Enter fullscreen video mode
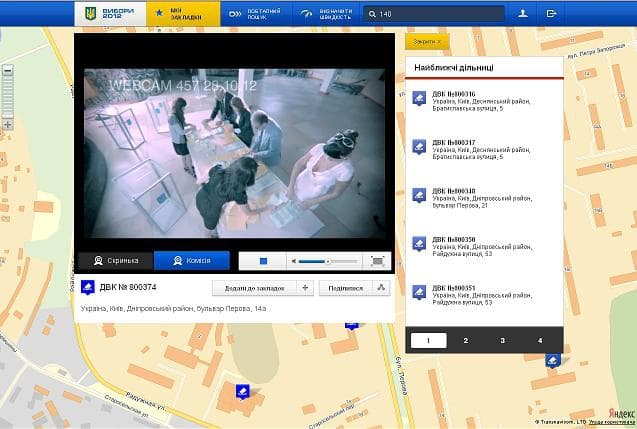Screen dimensions: 637x429 tap(377, 261)
